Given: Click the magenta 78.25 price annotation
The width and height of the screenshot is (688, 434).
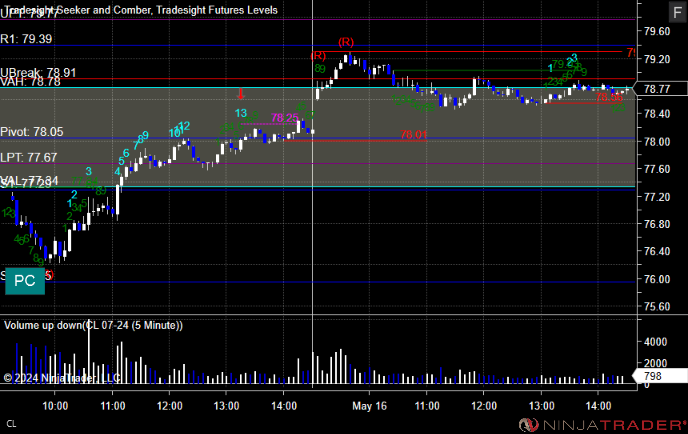Looking at the screenshot, I should [284, 118].
